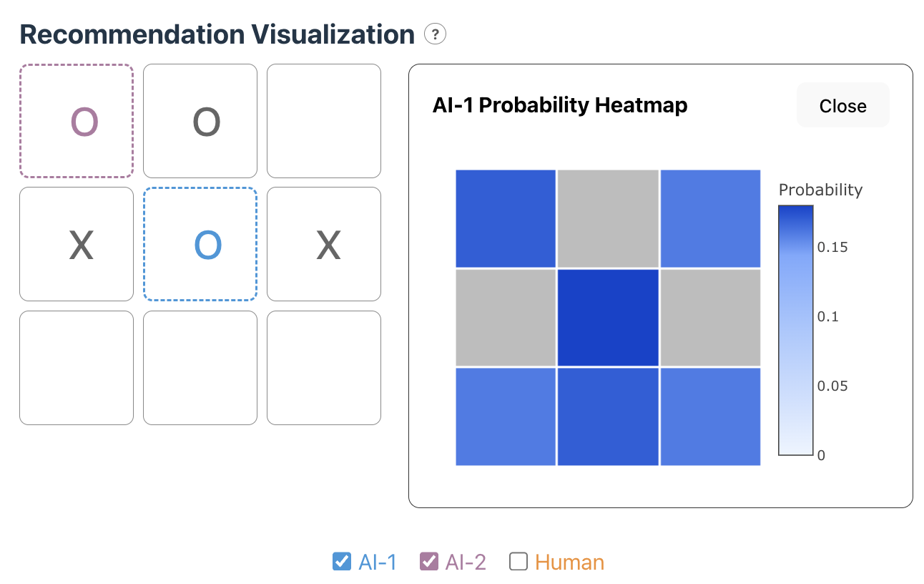Click the gray top-middle heatmap cell
Screen dimensions: 924x584
click(x=607, y=219)
